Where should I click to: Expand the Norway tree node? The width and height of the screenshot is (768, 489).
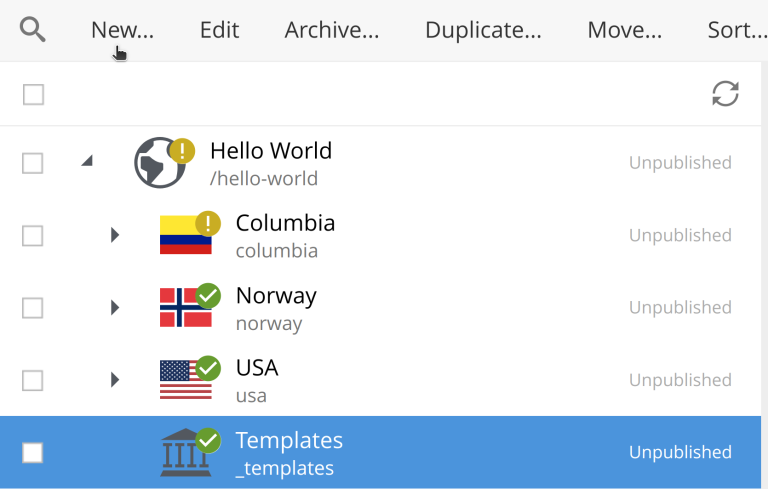pyautogui.click(x=115, y=307)
